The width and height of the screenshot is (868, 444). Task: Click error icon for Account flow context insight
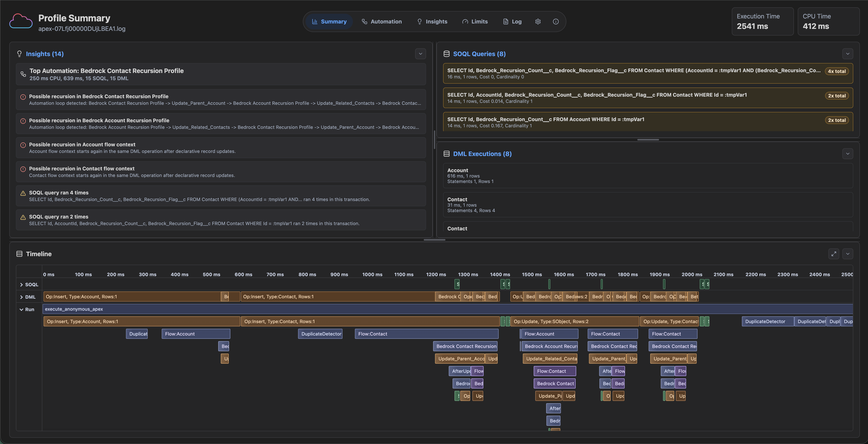23,145
